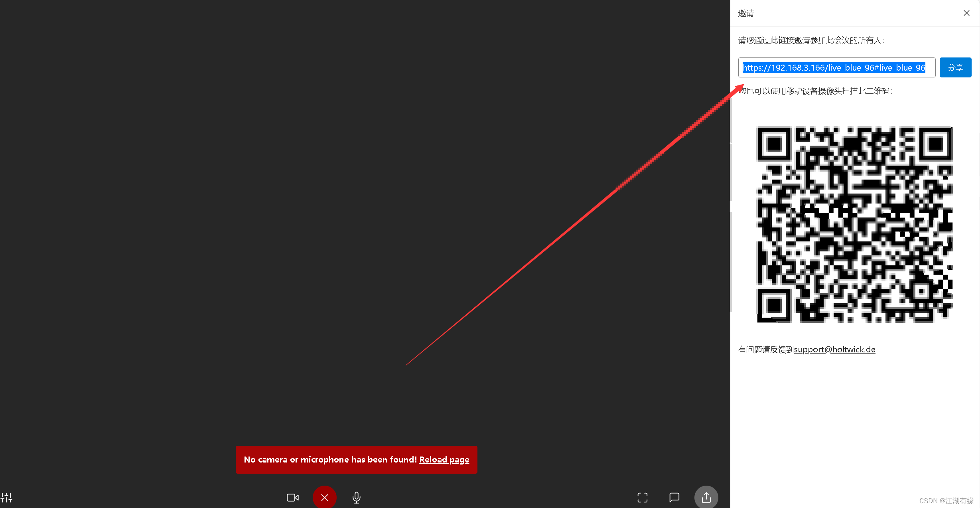
Task: Select the invitation link input field
Action: (836, 67)
